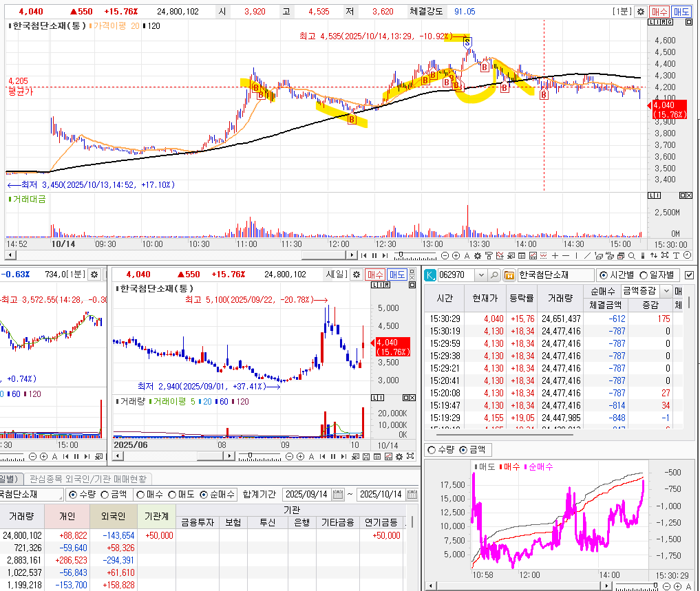This screenshot has height=591, width=700.
Task: Click the red wavy line icon in the main chart toolbar
Action: (543, 256)
